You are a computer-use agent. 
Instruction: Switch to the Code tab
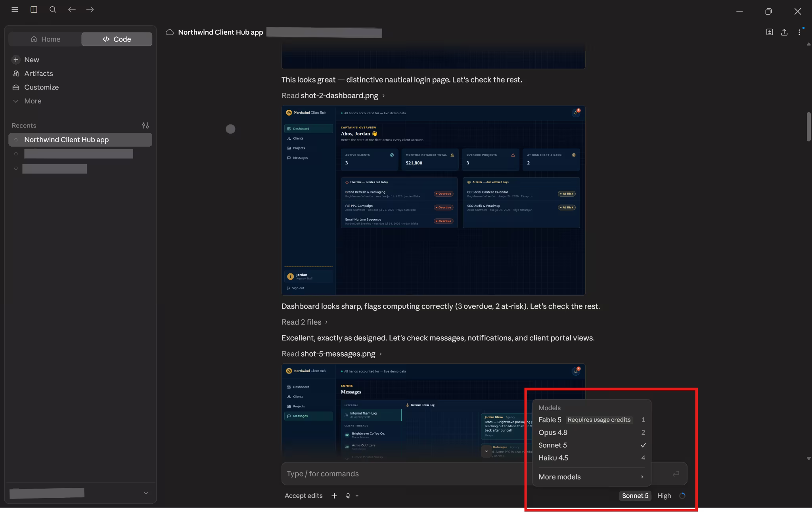pos(117,39)
